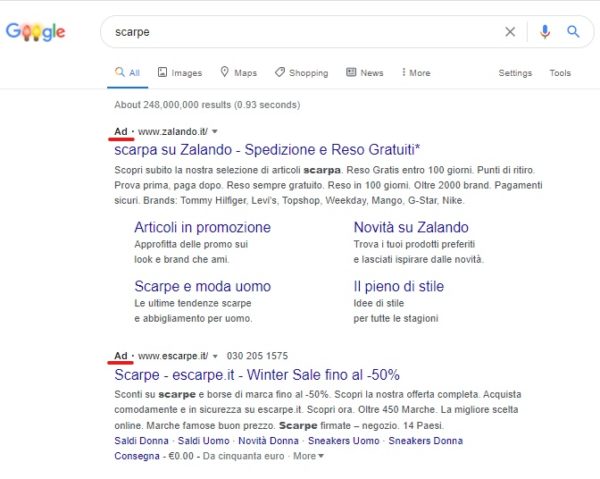Open the Maps tab

238,73
